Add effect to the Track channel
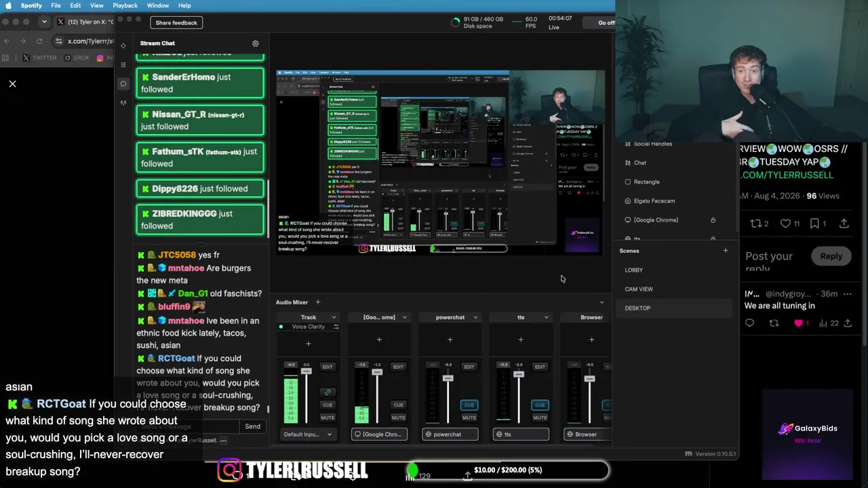This screenshot has width=868, height=488. (308, 344)
